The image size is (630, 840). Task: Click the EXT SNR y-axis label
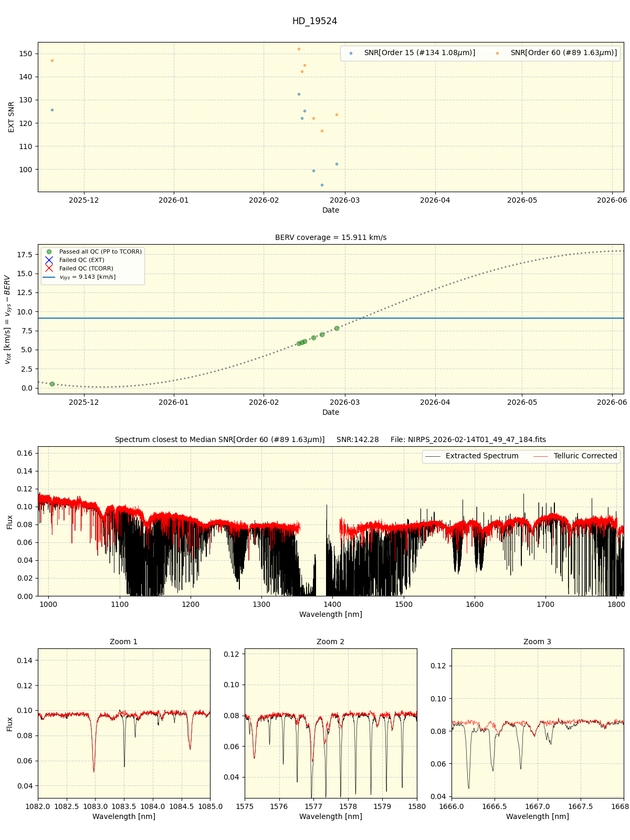(x=12, y=117)
